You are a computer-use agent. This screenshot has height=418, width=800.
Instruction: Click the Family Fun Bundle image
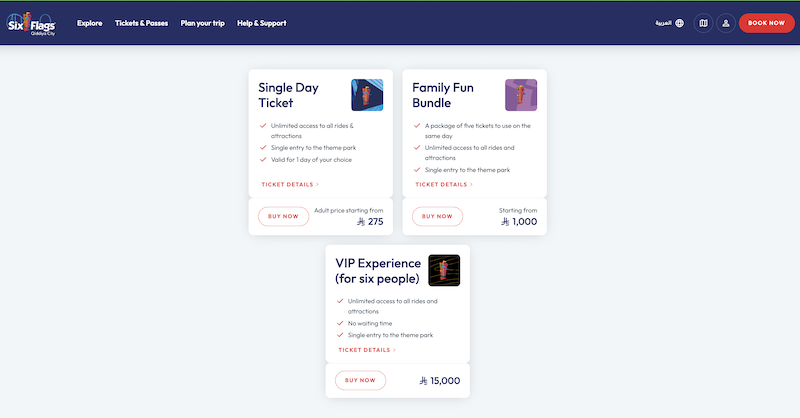pos(521,95)
